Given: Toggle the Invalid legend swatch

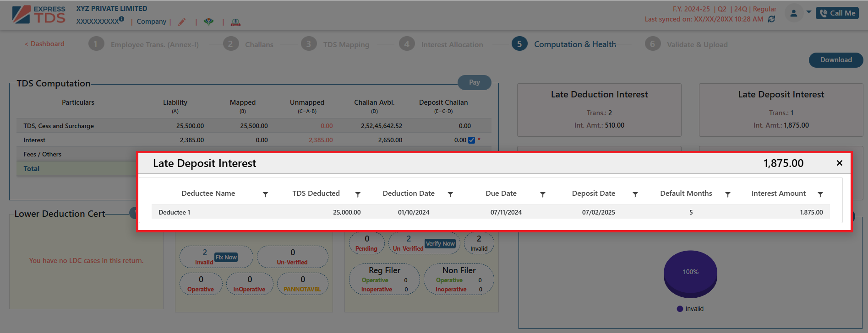Looking at the screenshot, I should (680, 309).
